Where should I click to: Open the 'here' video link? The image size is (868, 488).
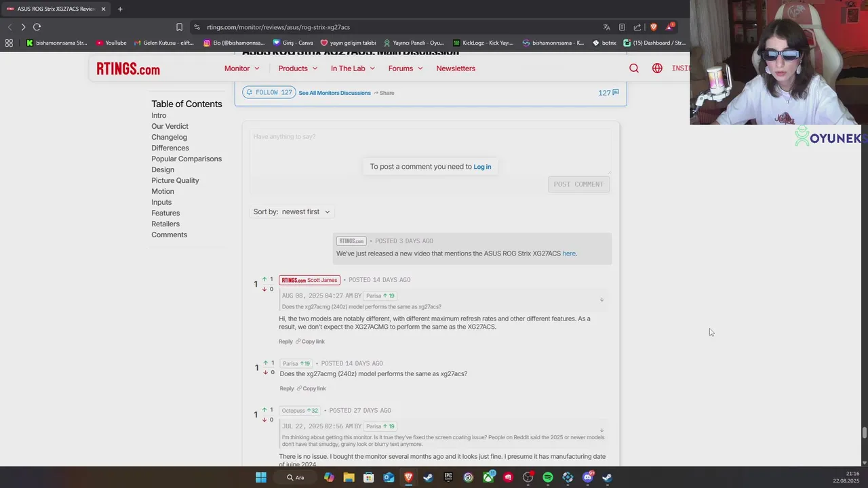click(x=569, y=253)
